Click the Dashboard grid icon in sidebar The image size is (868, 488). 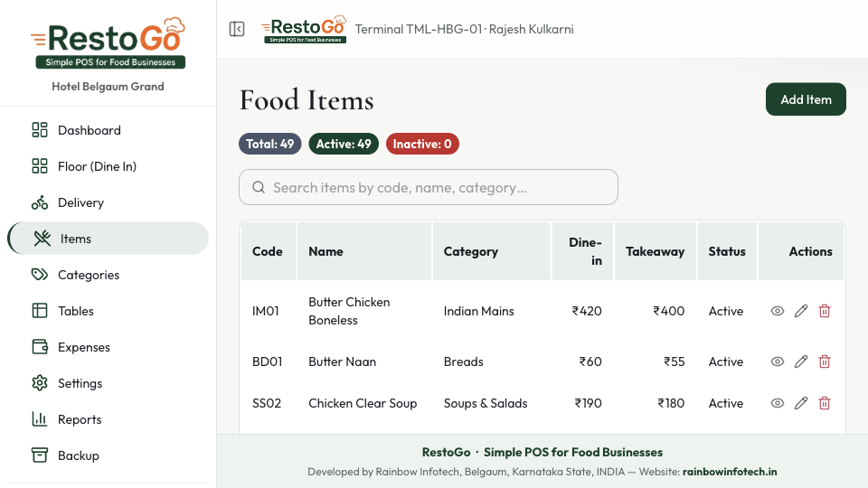pos(40,130)
